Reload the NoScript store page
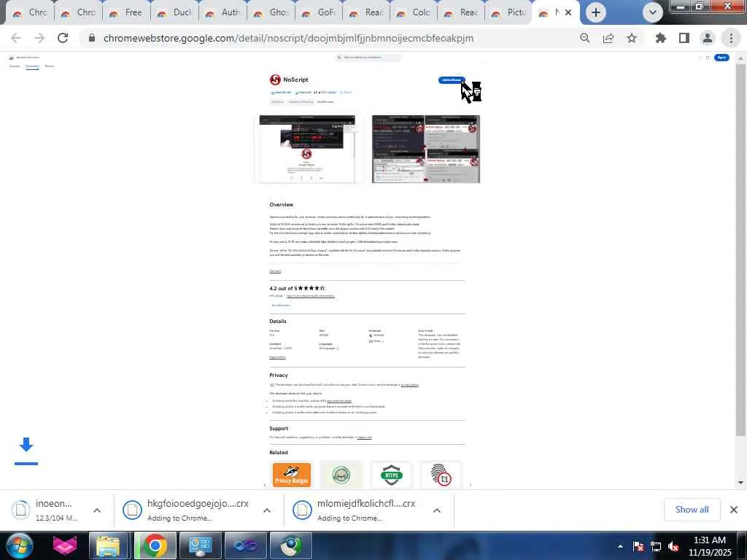The width and height of the screenshot is (747, 560). 63,38
